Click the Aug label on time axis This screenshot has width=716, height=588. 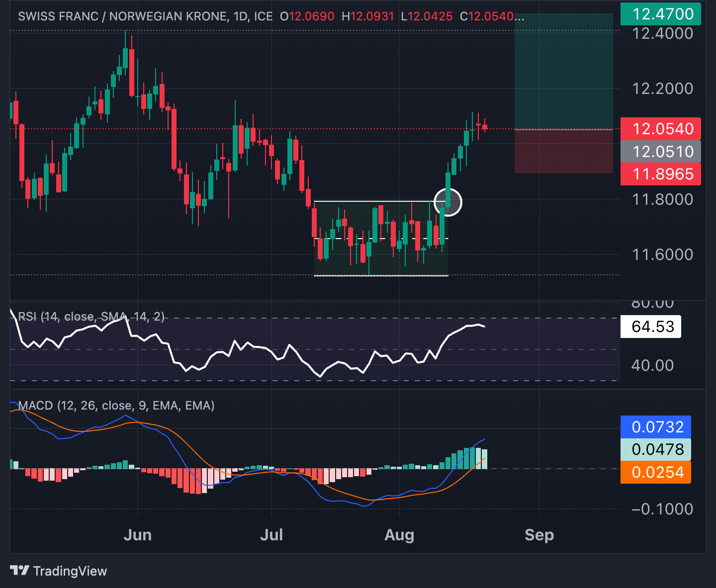(x=399, y=535)
